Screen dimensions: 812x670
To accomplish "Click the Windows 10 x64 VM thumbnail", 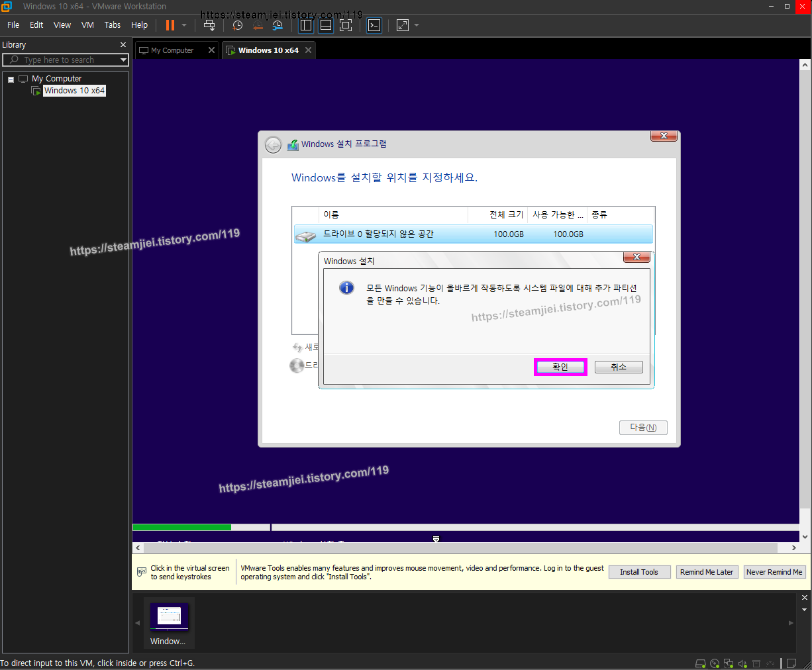I will (x=169, y=623).
